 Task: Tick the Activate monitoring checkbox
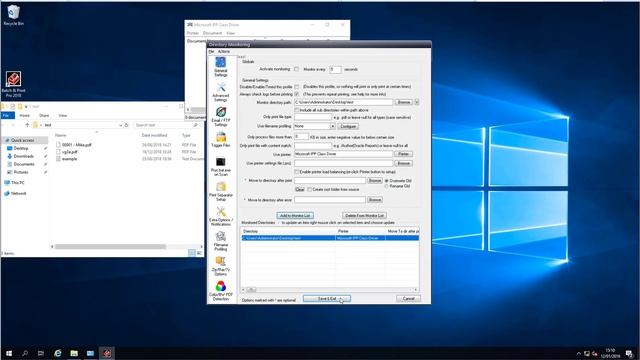296,69
